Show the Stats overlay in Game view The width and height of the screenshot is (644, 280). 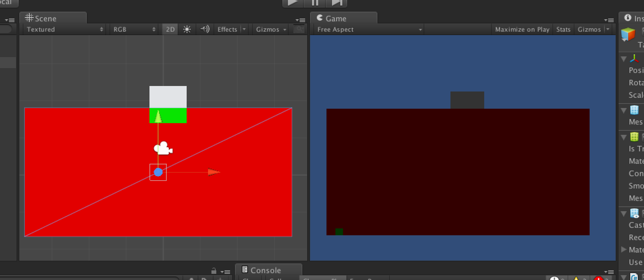coord(563,29)
